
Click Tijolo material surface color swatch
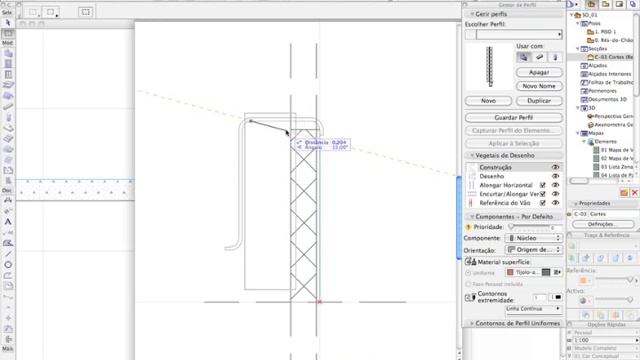[x=510, y=272]
